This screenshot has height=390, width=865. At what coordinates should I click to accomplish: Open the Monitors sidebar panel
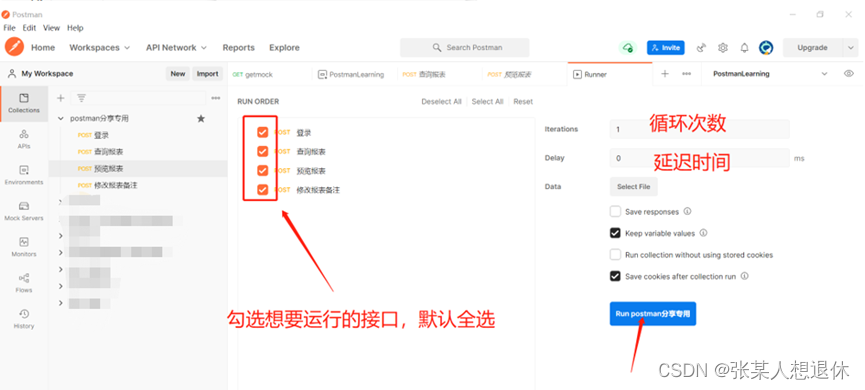pyautogui.click(x=24, y=247)
